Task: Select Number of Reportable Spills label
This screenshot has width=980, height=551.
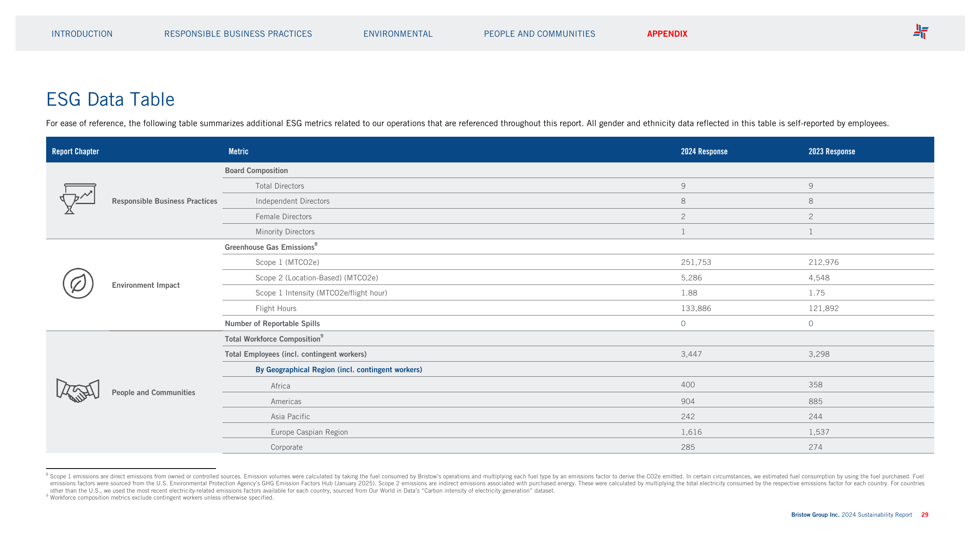Action: pyautogui.click(x=272, y=324)
